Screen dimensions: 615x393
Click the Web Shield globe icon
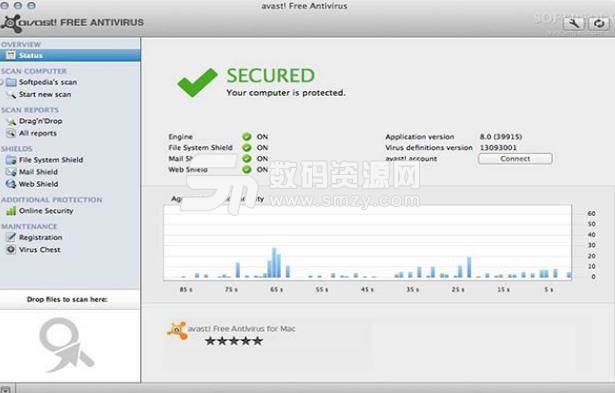(x=11, y=184)
